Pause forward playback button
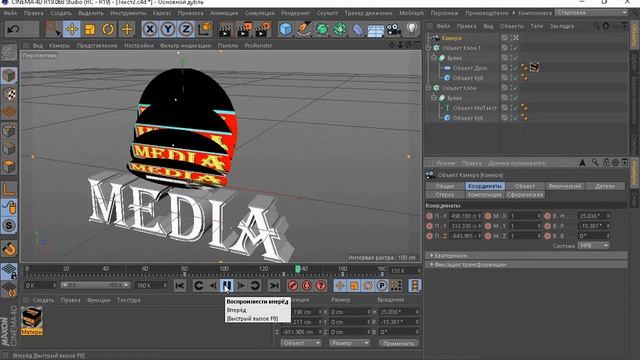The width and height of the screenshot is (640, 360). pos(227,285)
